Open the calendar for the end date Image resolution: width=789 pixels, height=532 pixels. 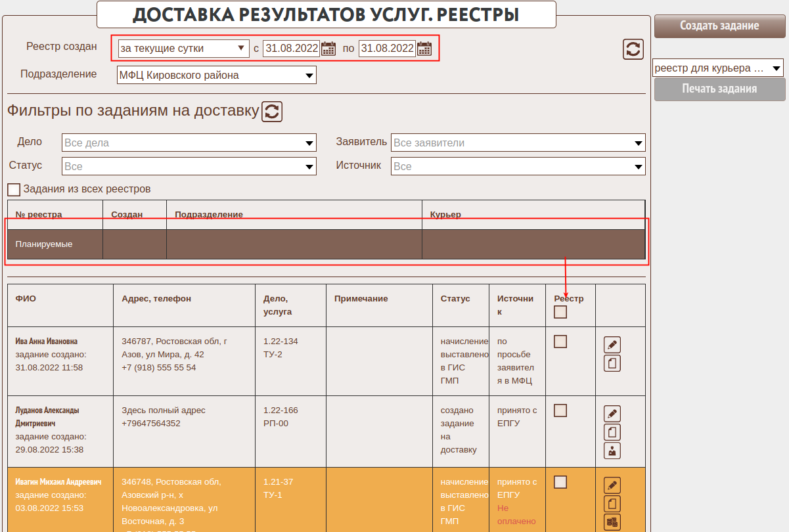coord(424,49)
